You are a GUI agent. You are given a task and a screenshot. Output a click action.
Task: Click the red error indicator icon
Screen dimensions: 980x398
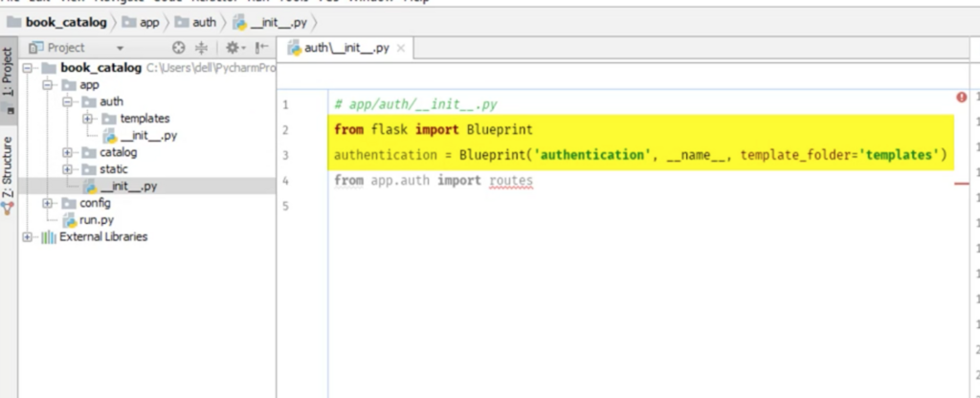click(961, 98)
